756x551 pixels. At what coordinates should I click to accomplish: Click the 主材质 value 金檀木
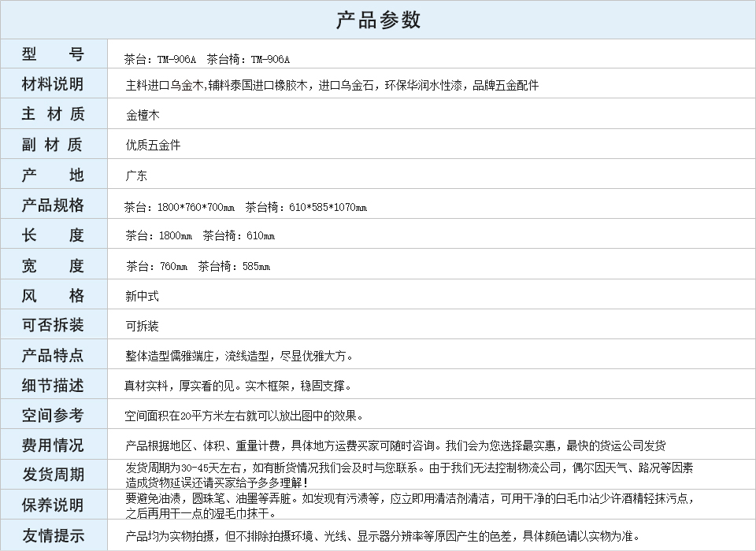coord(143,115)
